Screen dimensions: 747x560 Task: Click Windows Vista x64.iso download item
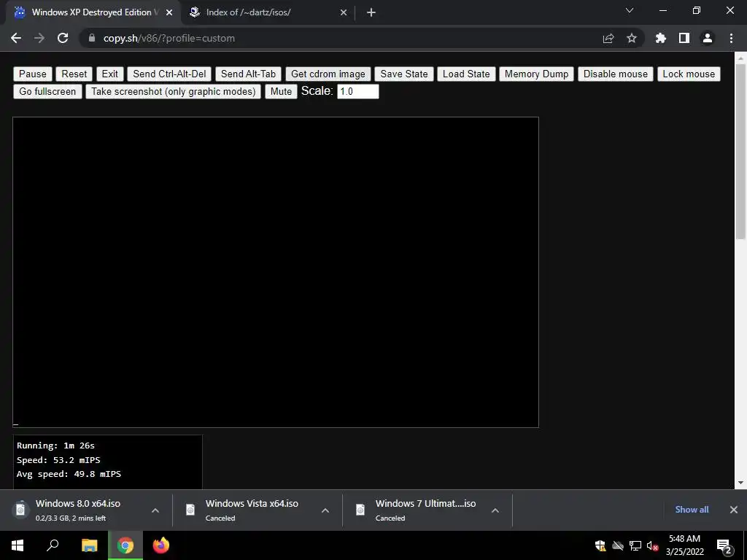pyautogui.click(x=252, y=510)
